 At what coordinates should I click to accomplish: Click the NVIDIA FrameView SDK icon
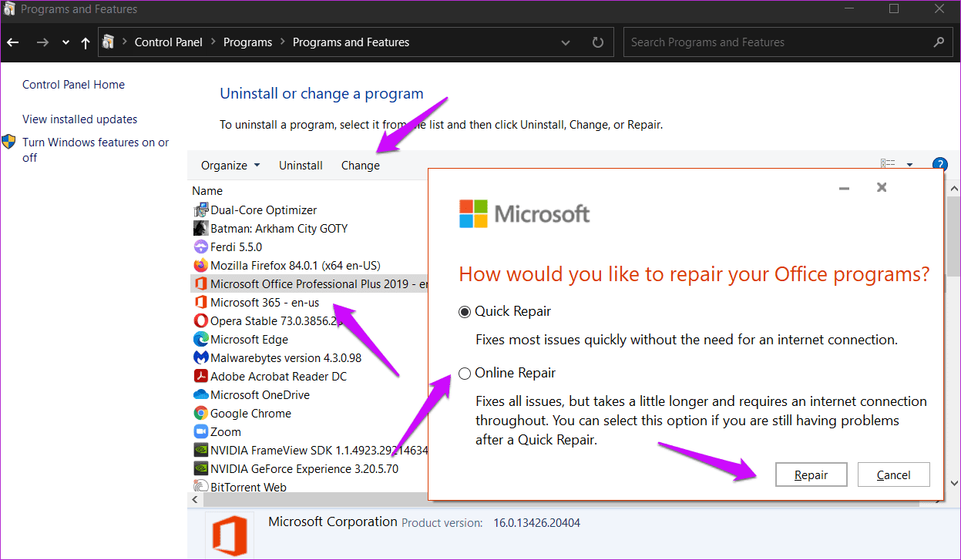(x=200, y=450)
